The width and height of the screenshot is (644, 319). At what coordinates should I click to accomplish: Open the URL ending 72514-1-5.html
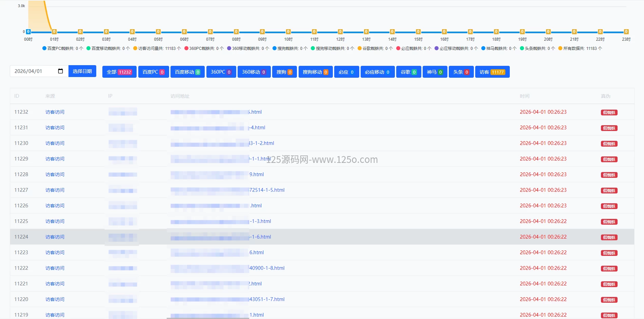(x=267, y=190)
